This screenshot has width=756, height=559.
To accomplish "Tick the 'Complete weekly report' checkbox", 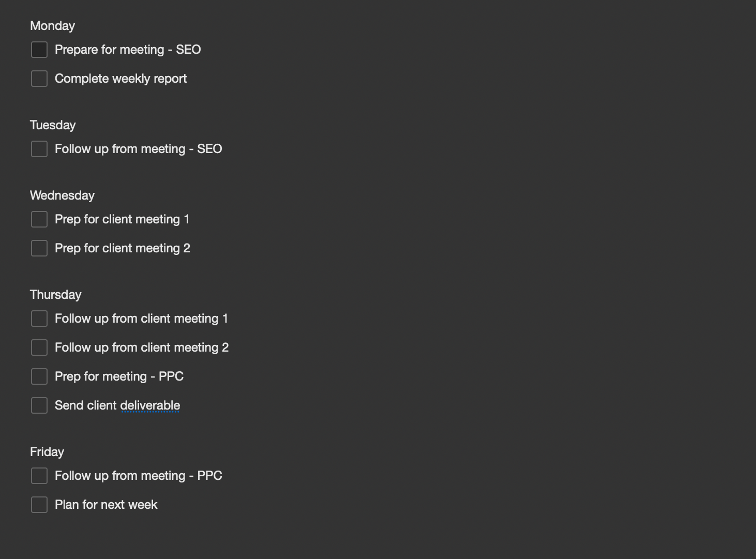I will 39,79.
